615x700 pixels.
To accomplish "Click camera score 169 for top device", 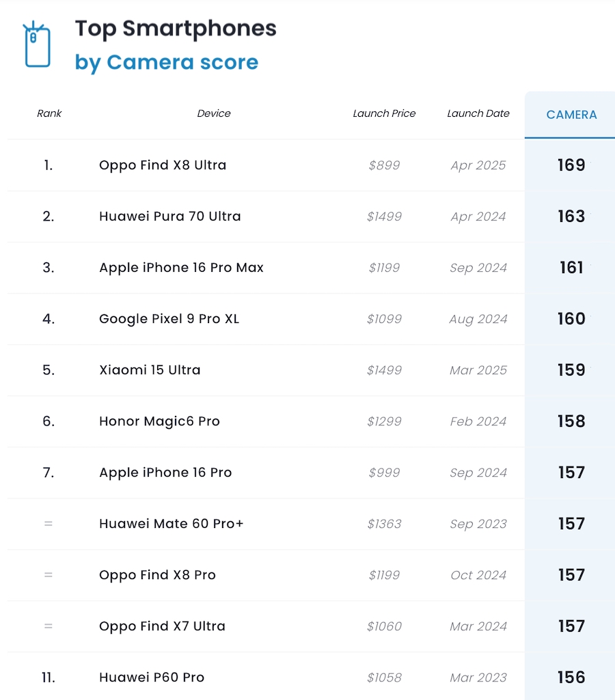I will (x=571, y=165).
